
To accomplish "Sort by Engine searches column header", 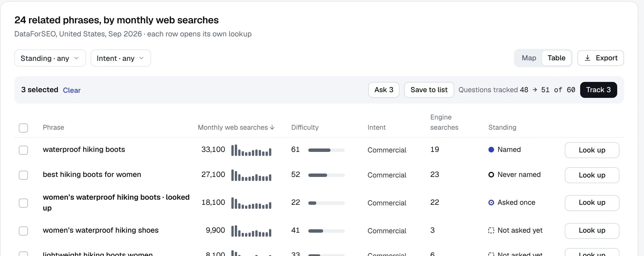I will [x=444, y=122].
